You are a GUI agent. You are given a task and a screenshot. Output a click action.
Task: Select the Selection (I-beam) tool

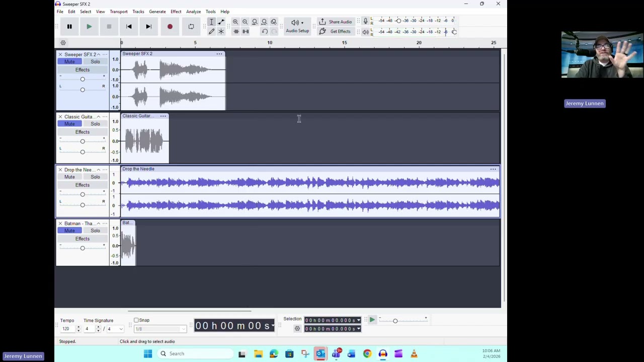tap(211, 22)
